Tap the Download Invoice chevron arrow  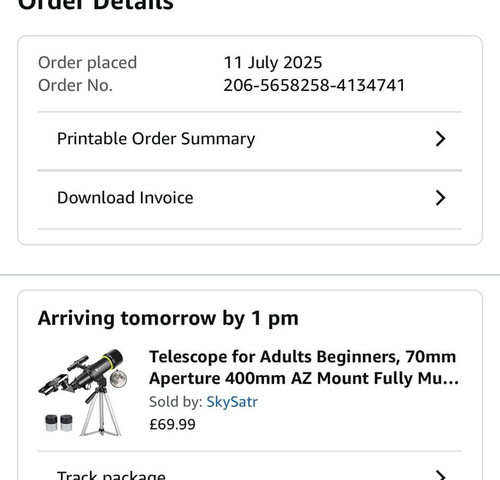pos(440,198)
